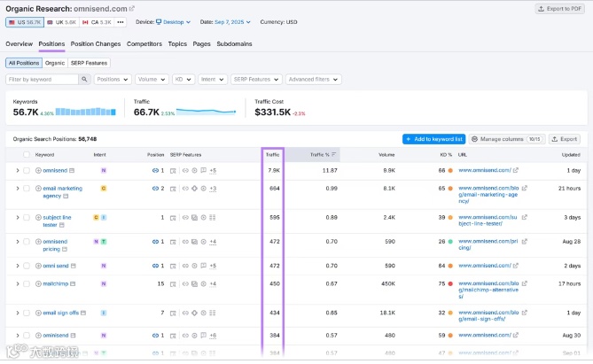Click +6 more SERP features in ominisend row
This screenshot has width=593, height=364.
click(213, 336)
